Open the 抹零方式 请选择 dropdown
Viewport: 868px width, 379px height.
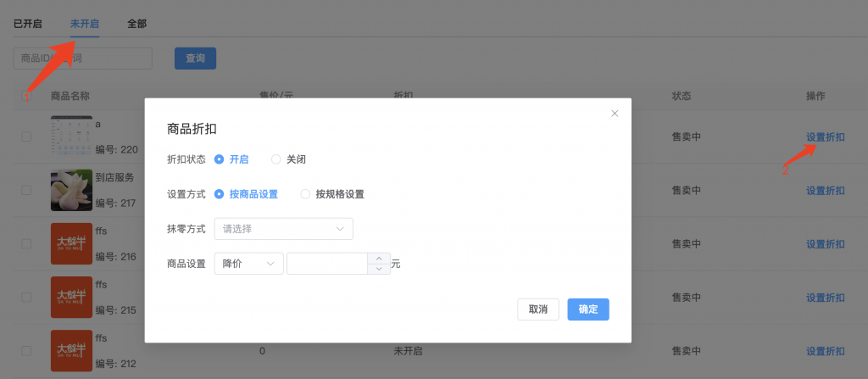tap(283, 229)
